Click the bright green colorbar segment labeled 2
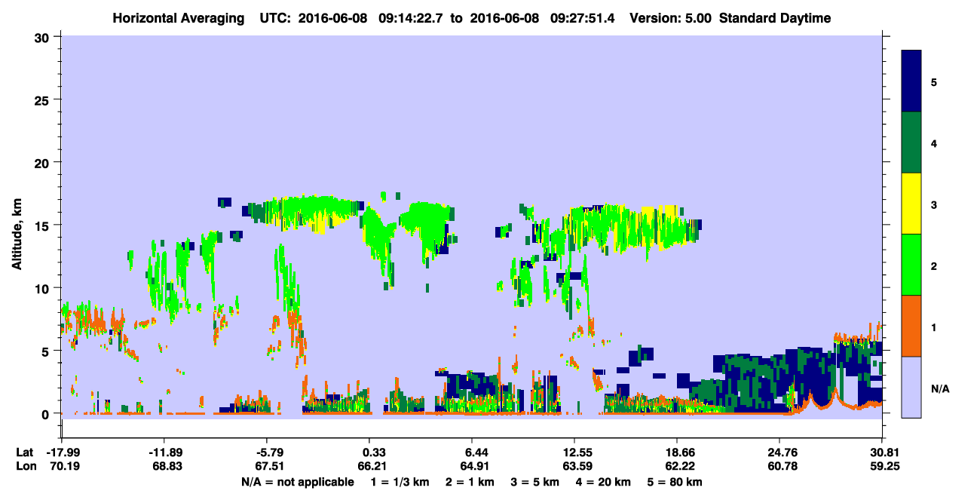 [911, 264]
